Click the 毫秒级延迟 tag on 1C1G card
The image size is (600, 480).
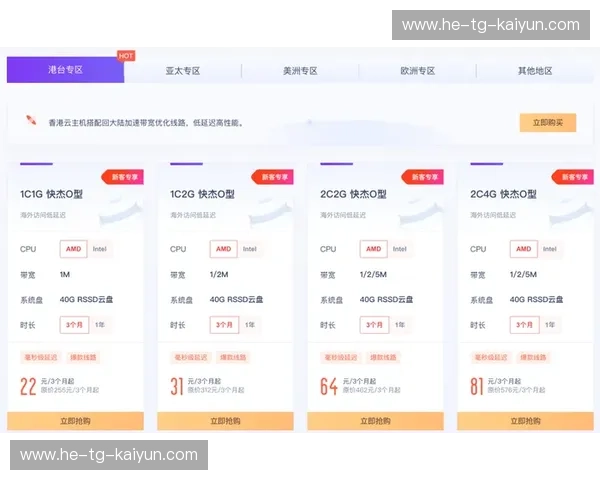click(x=41, y=358)
